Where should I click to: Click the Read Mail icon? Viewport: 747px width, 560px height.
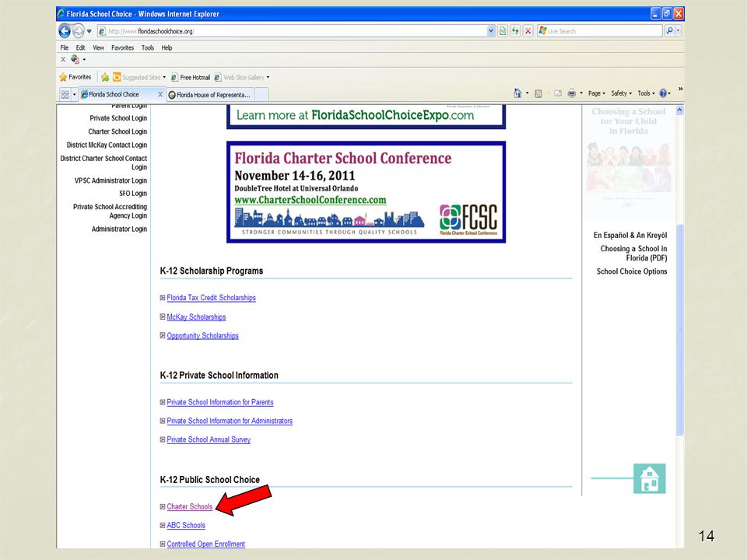558,94
